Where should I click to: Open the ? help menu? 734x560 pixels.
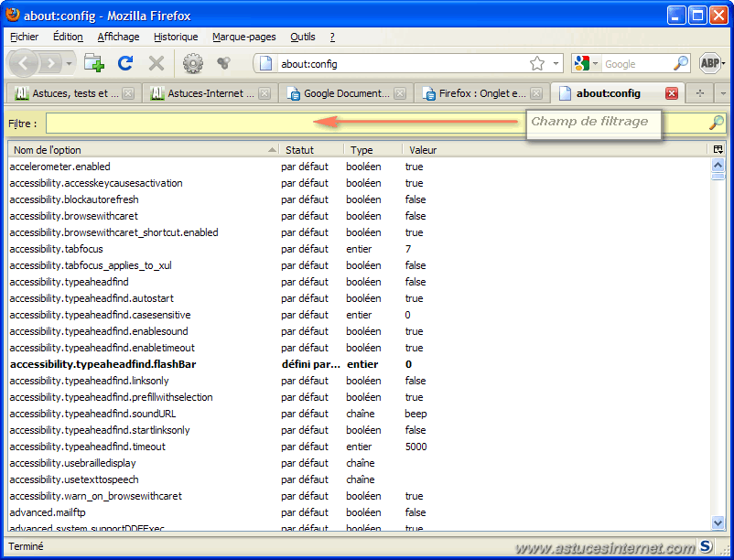pyautogui.click(x=332, y=37)
